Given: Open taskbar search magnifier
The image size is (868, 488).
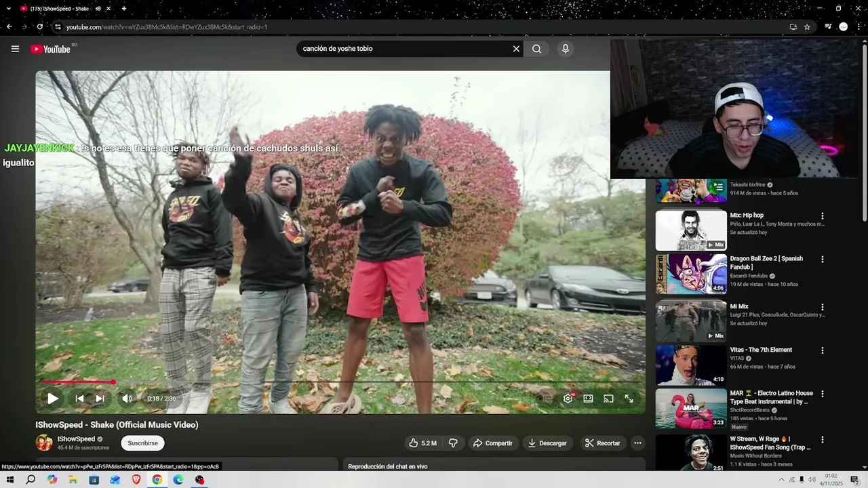Looking at the screenshot, I should [31, 479].
